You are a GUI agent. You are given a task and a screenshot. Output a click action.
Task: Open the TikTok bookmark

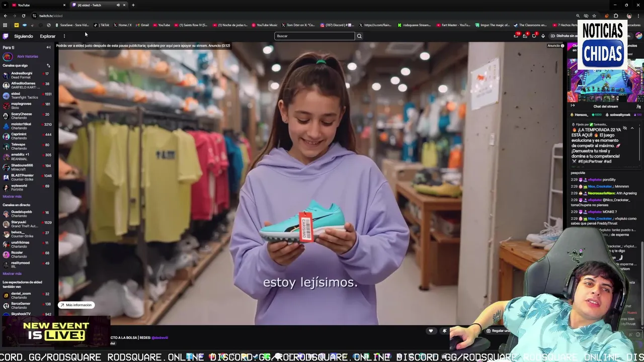101,25
